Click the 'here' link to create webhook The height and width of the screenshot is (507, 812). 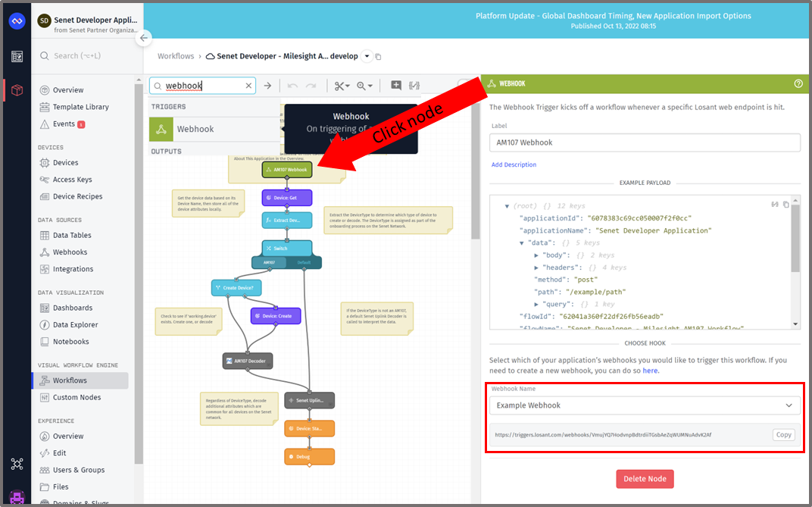click(650, 371)
